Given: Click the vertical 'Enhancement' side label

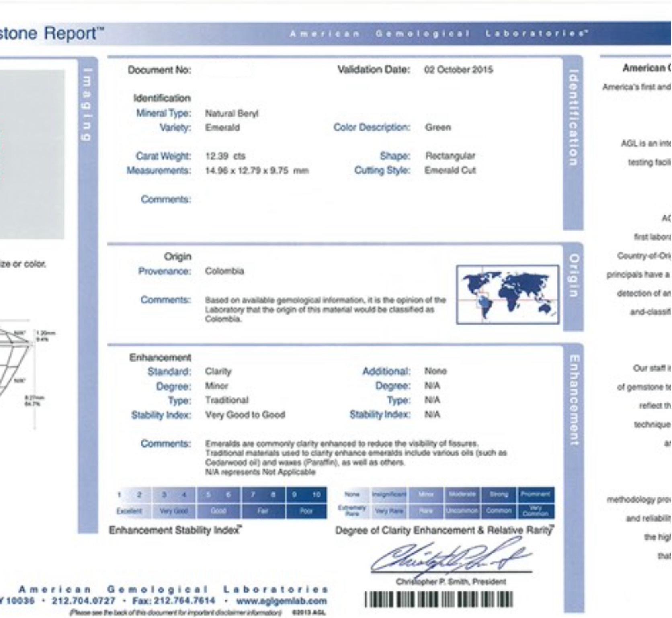Looking at the screenshot, I should tap(574, 400).
